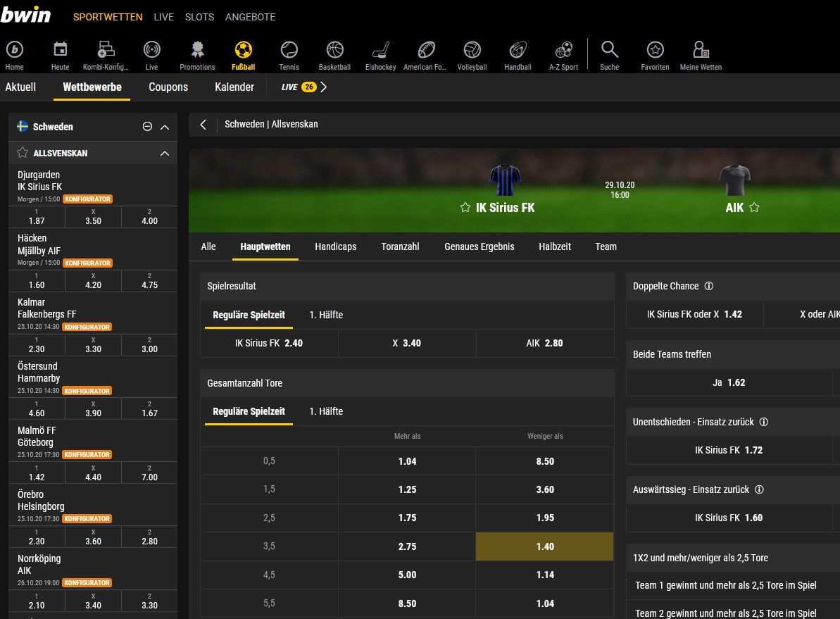Click the bwin logo
Viewport: 840px width, 619px height.
[x=26, y=15]
